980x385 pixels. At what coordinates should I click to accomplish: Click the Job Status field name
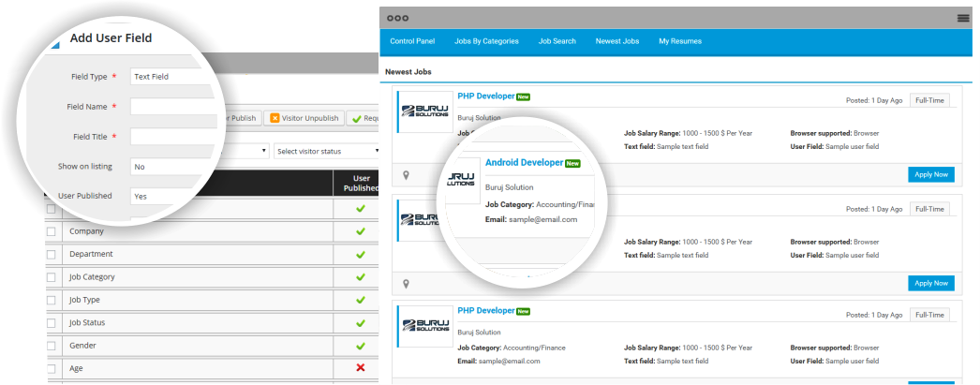(87, 323)
